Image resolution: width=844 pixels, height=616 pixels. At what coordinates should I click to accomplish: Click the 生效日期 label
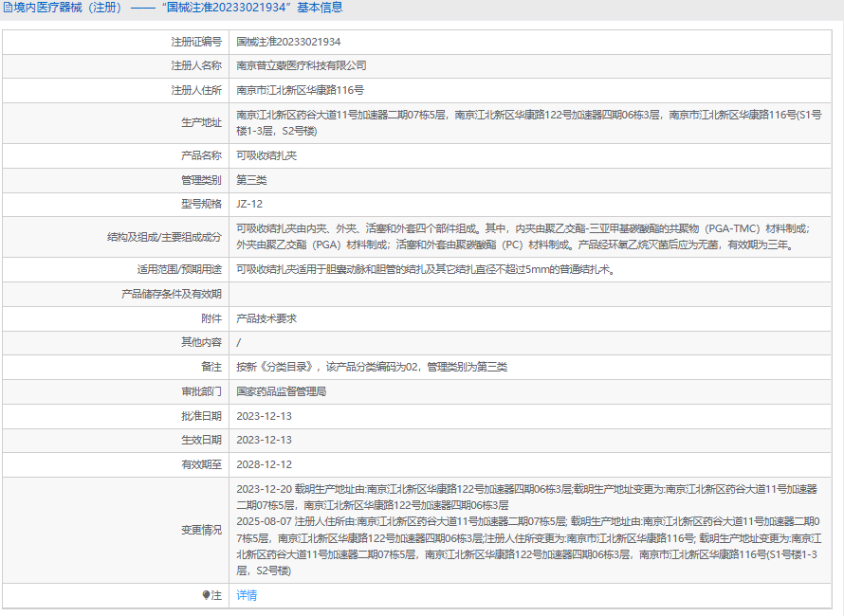[x=201, y=440]
